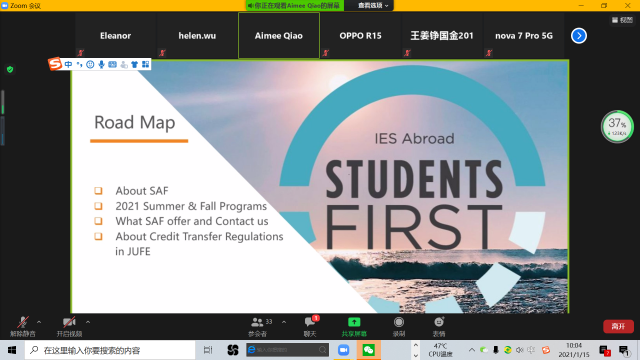Select helen.wu's participant tile
This screenshot has width=640, height=360.
tap(197, 36)
